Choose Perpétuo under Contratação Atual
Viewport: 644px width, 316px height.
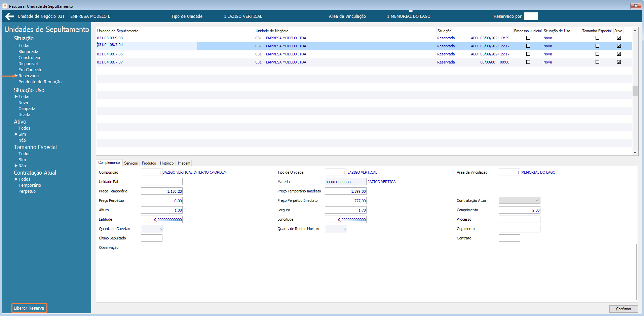(x=27, y=191)
